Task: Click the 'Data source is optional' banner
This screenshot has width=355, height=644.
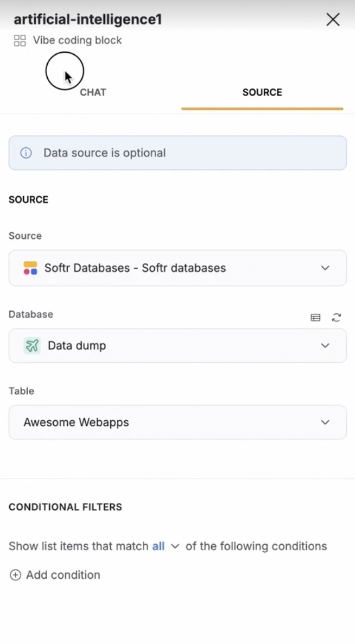Action: click(177, 153)
